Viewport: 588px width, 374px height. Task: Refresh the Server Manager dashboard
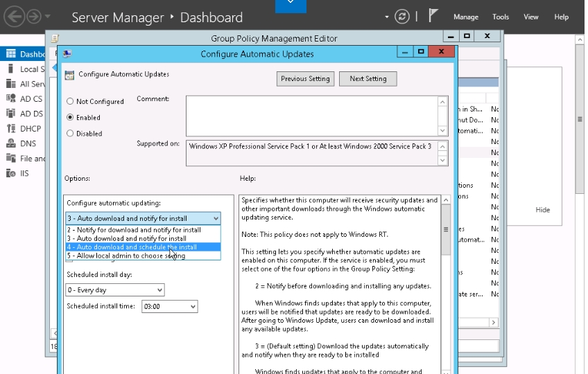coord(401,17)
